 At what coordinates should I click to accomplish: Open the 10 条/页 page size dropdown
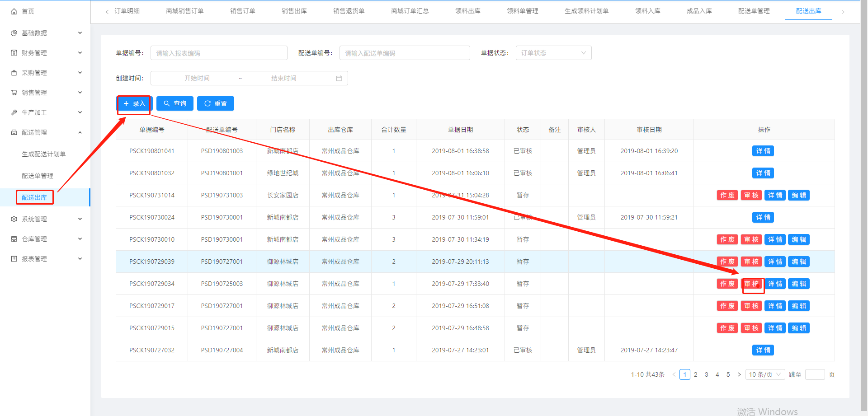click(765, 374)
